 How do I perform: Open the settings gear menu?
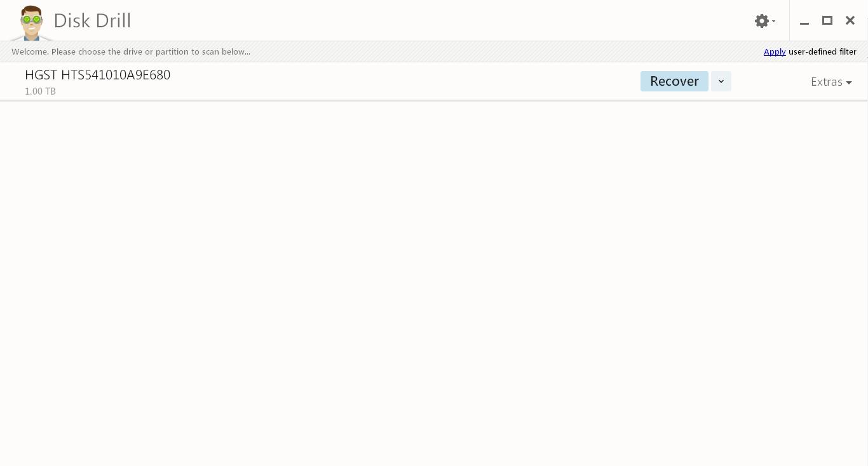click(764, 21)
